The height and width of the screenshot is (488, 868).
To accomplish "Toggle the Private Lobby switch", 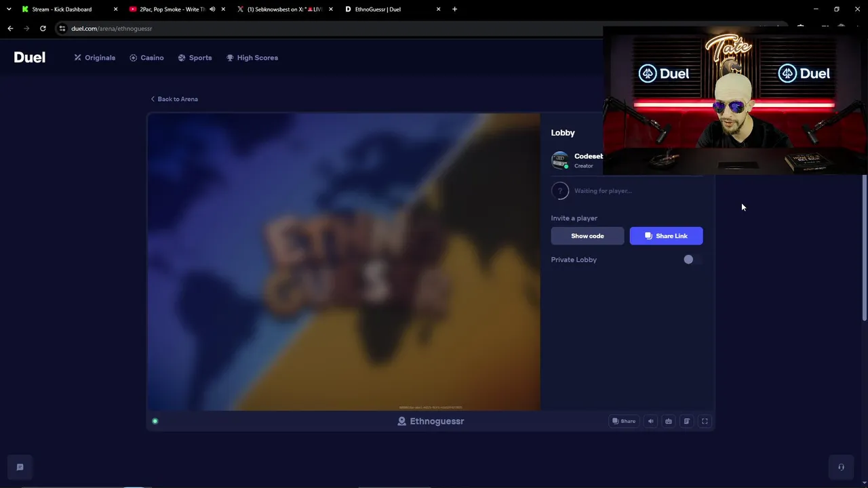I will 692,260.
